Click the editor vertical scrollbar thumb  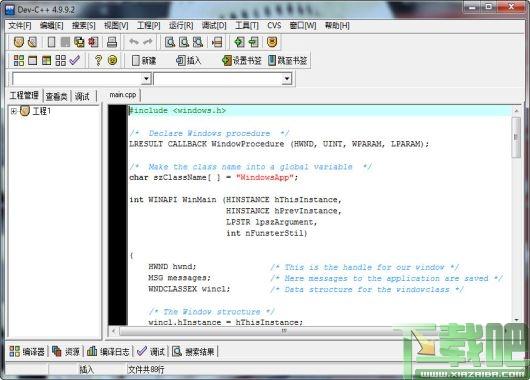[516, 137]
